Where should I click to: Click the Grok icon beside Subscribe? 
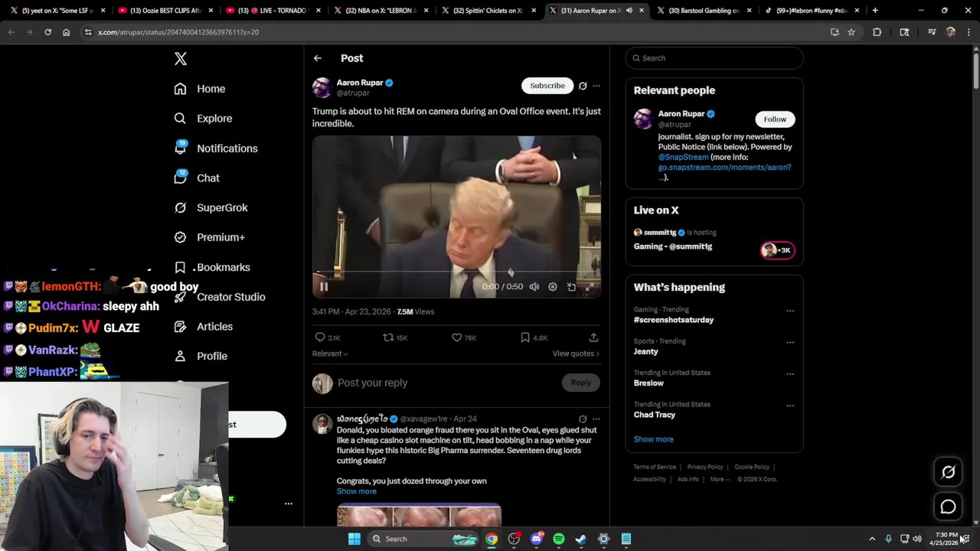(583, 86)
